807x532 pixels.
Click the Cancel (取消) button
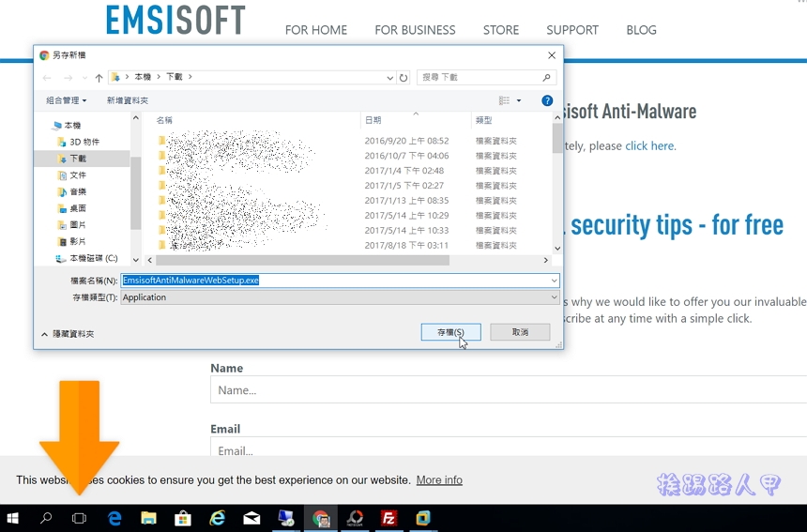tap(520, 332)
